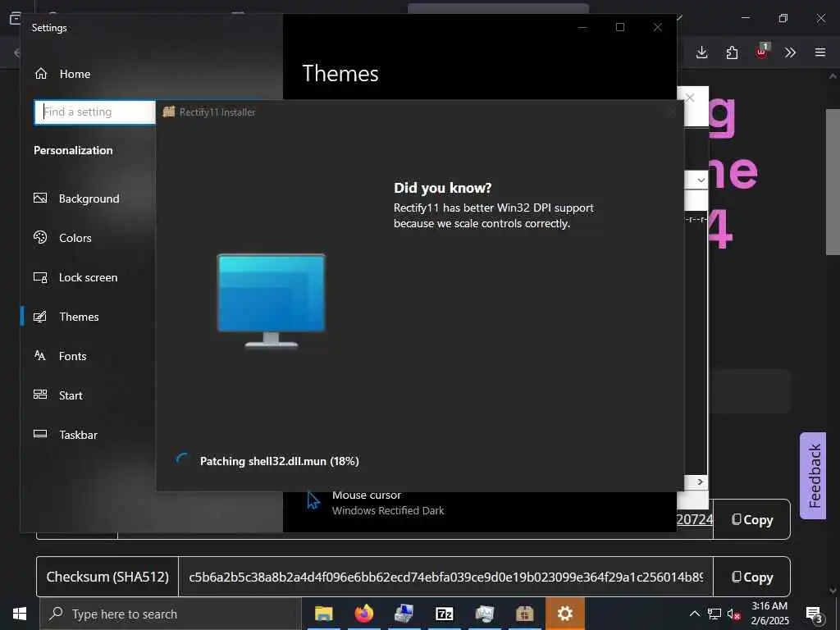Click the uBlock Origin toolbar icon
This screenshot has width=840, height=630.
761,52
